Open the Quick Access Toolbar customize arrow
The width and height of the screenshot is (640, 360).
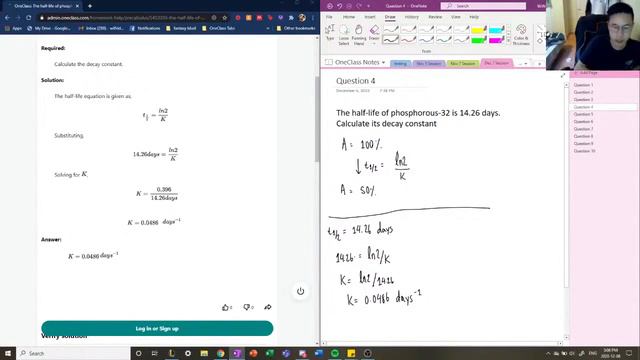click(x=369, y=6)
